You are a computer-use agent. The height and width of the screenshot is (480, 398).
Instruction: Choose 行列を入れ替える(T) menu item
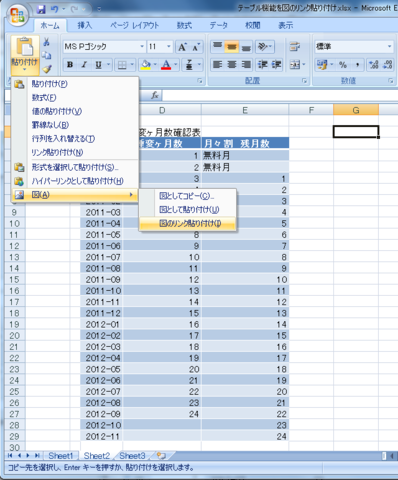(x=75, y=139)
